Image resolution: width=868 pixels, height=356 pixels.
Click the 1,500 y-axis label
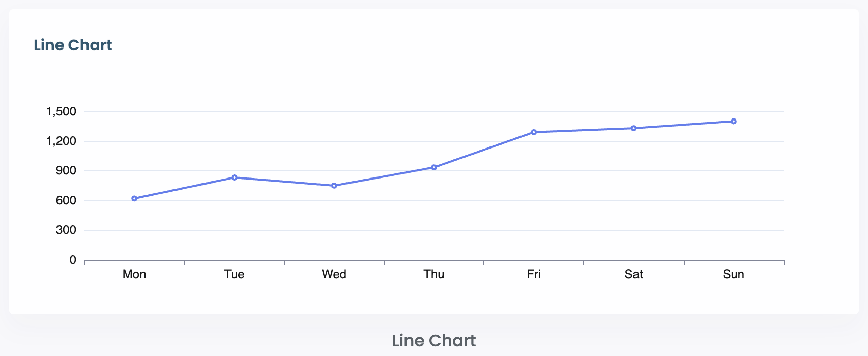[x=61, y=111]
